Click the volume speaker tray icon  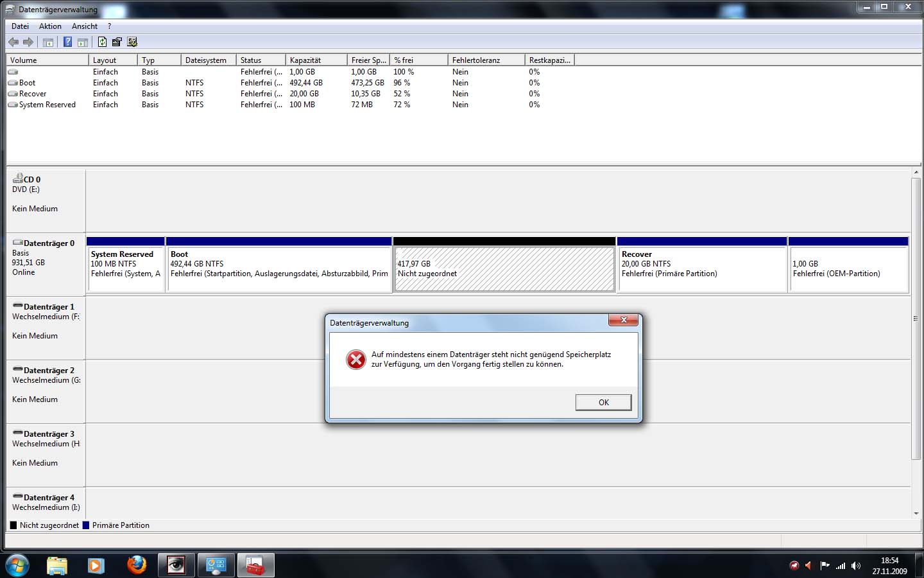[x=856, y=566]
